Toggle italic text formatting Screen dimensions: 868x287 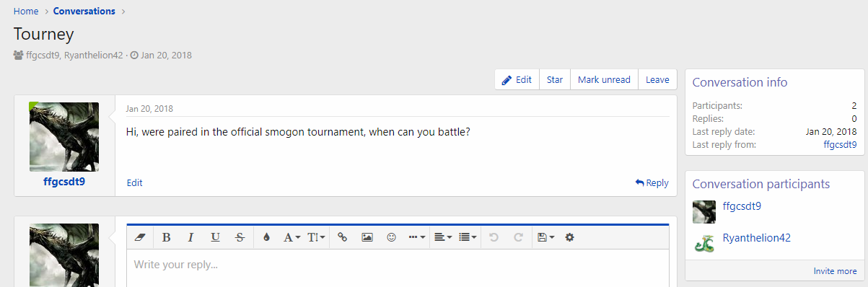pos(190,237)
